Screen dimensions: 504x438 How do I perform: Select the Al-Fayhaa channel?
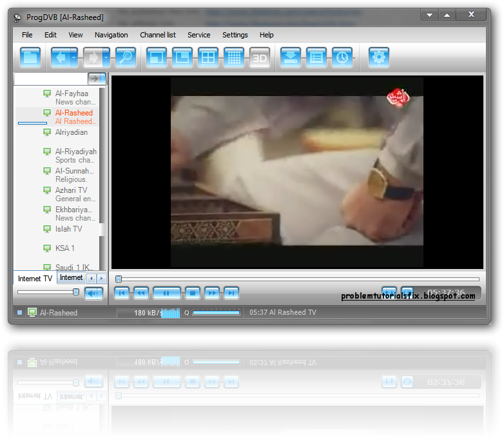(57, 97)
